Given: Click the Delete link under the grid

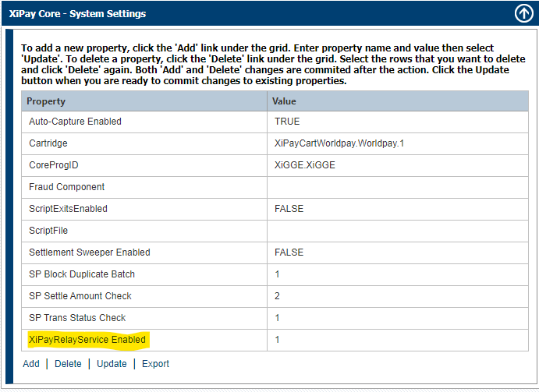Looking at the screenshot, I should pos(68,363).
